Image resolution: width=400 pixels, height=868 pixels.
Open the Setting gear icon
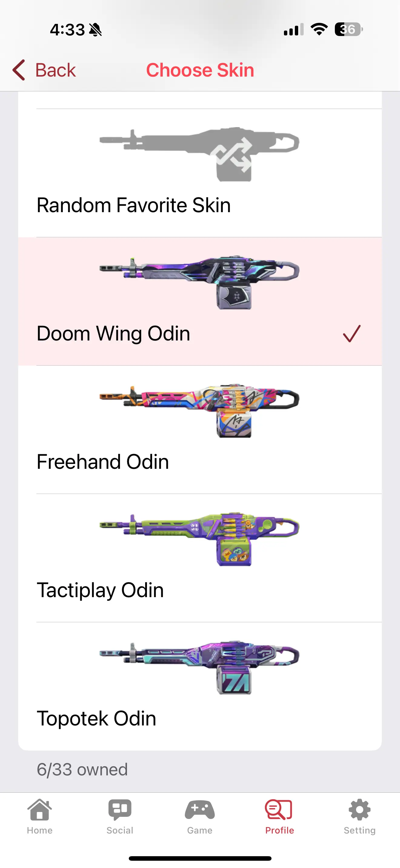pos(359,809)
